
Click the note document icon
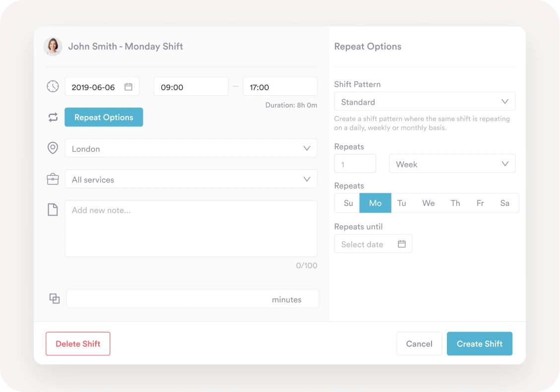pos(53,210)
